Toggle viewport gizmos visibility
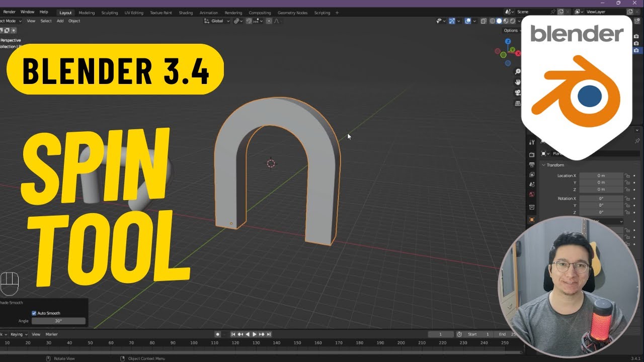Viewport: 644px width, 362px height. [452, 21]
